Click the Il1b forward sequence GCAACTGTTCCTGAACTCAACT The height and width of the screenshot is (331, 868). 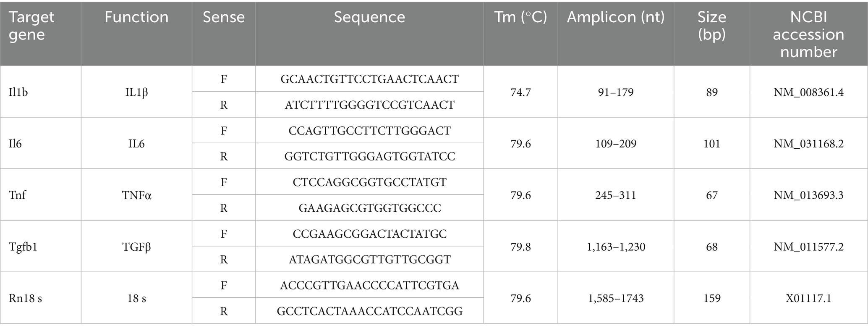tap(369, 79)
